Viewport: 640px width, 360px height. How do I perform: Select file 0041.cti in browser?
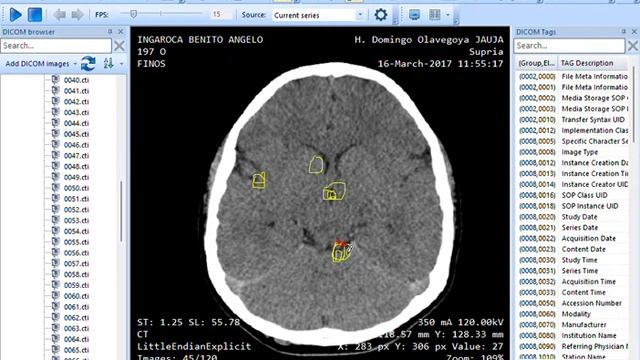76,91
